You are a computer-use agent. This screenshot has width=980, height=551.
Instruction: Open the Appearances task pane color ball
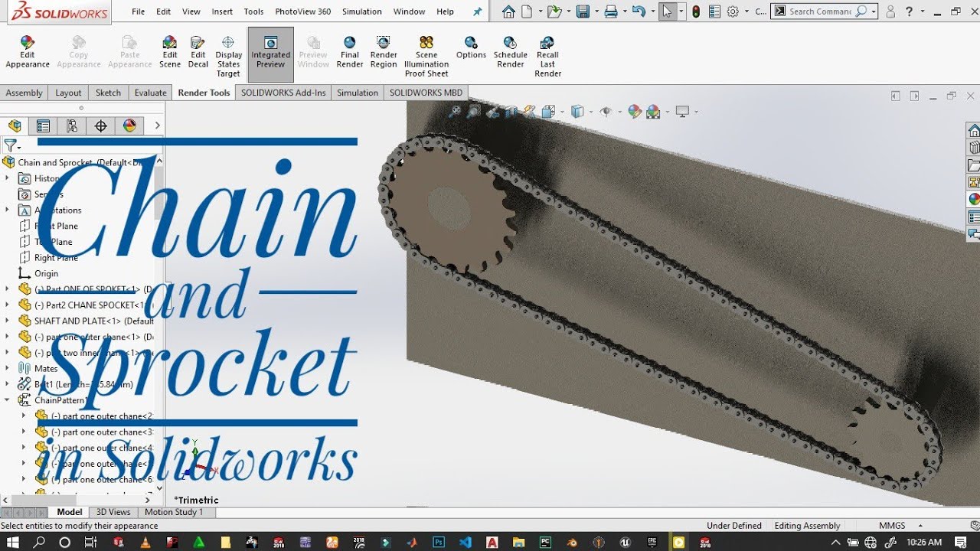tap(974, 200)
